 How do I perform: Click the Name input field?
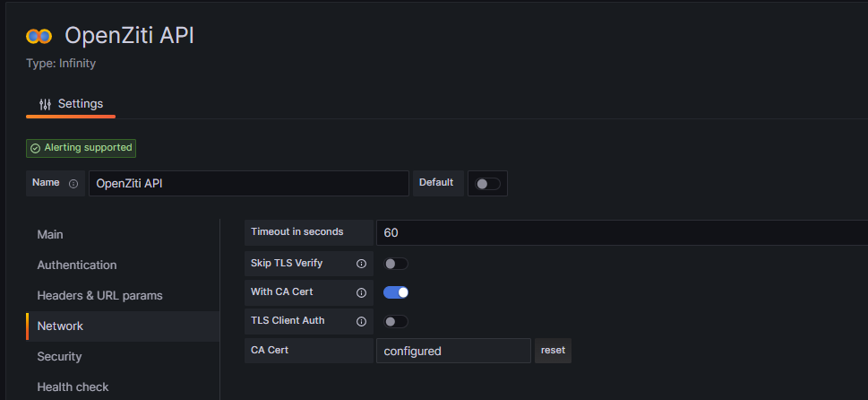(x=248, y=183)
